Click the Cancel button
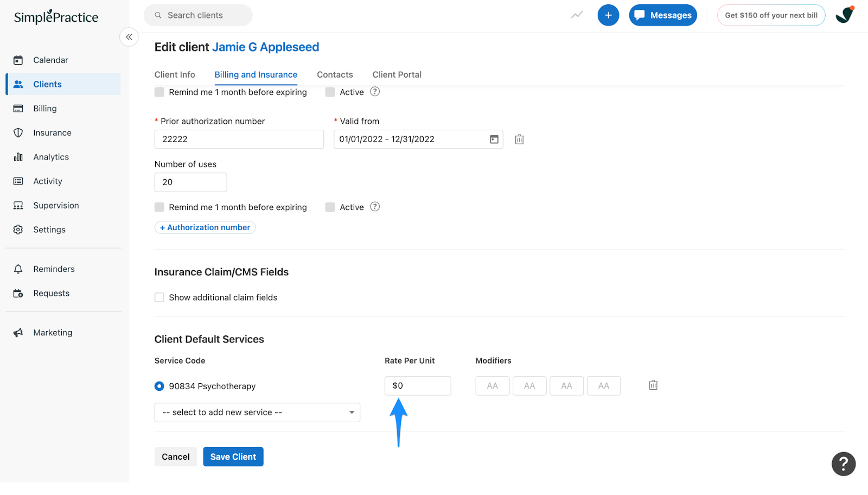This screenshot has width=868, height=495. (176, 457)
